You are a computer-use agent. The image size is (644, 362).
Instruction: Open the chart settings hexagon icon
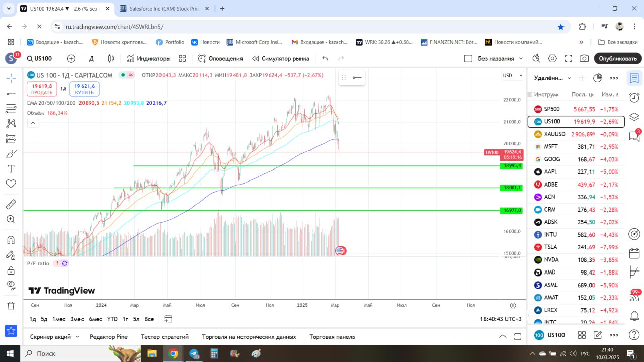pyautogui.click(x=552, y=59)
